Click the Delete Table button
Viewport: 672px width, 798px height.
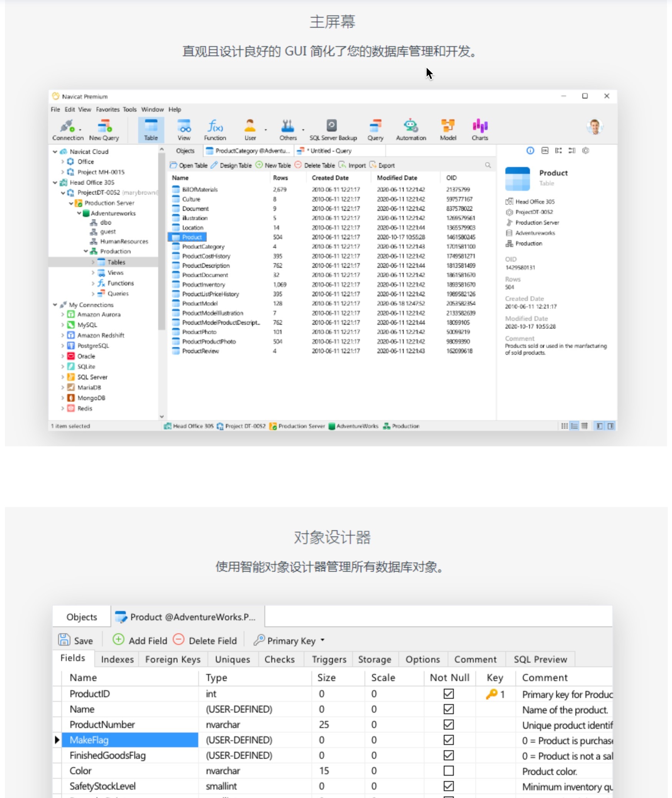pos(314,165)
